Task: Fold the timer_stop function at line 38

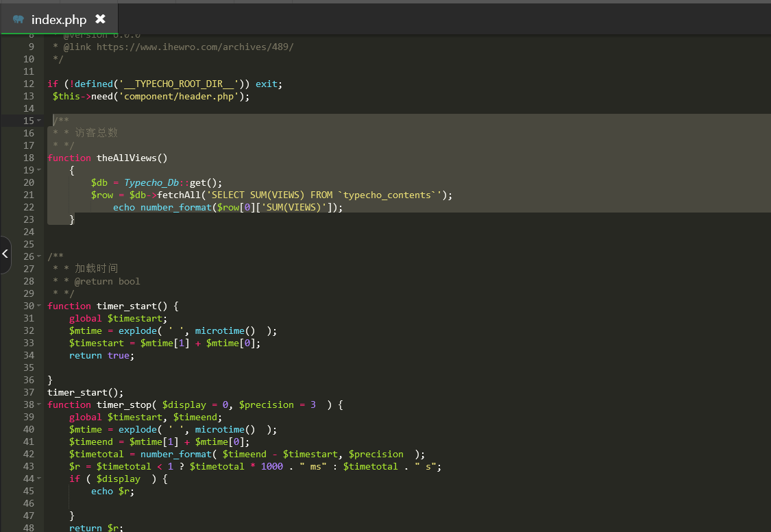Action: 39,404
